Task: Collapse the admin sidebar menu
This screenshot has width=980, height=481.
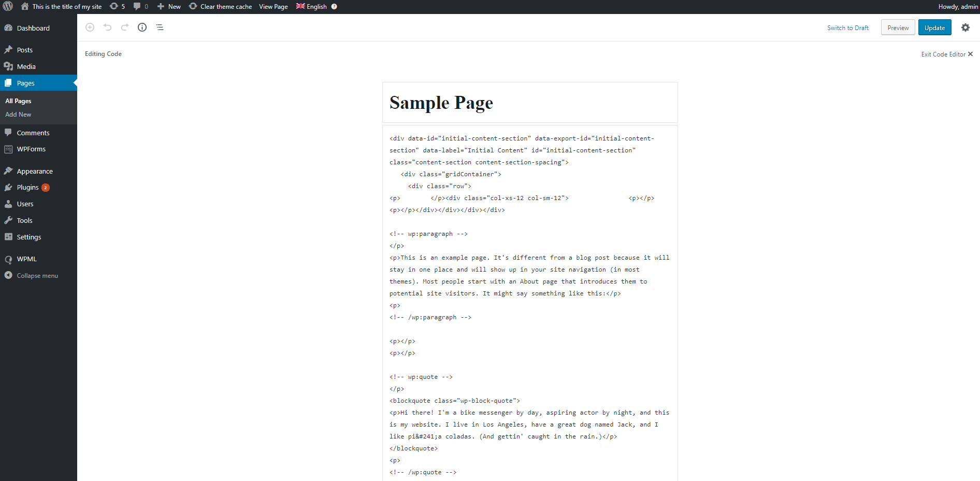Action: click(37, 276)
